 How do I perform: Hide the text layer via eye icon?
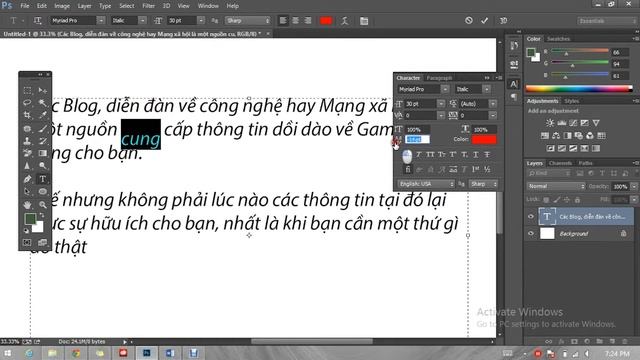pyautogui.click(x=531, y=217)
